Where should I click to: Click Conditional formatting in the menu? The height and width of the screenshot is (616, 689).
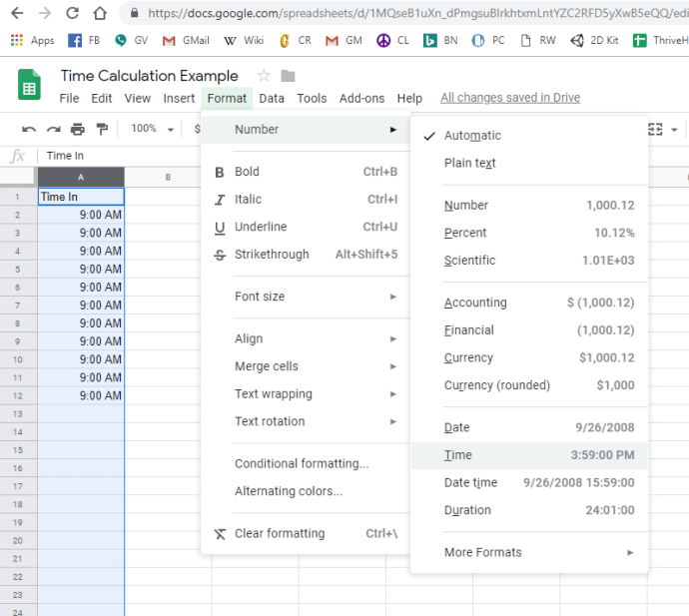coord(302,463)
